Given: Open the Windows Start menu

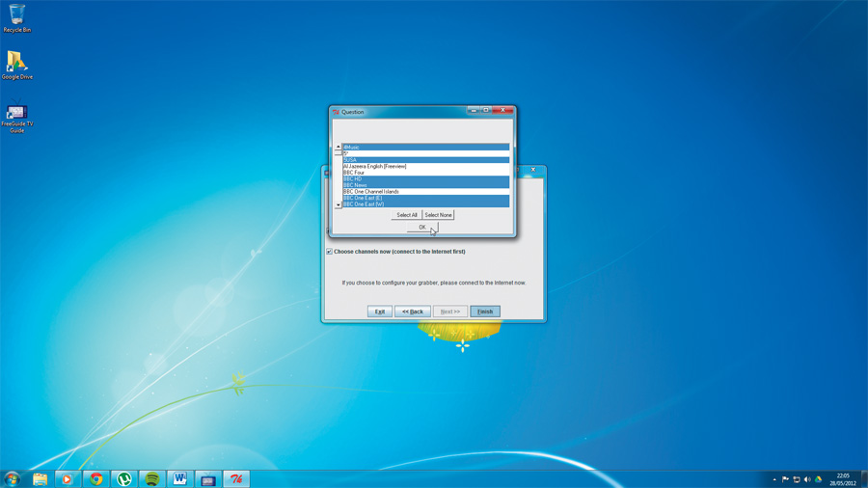Looking at the screenshot, I should (x=13, y=478).
